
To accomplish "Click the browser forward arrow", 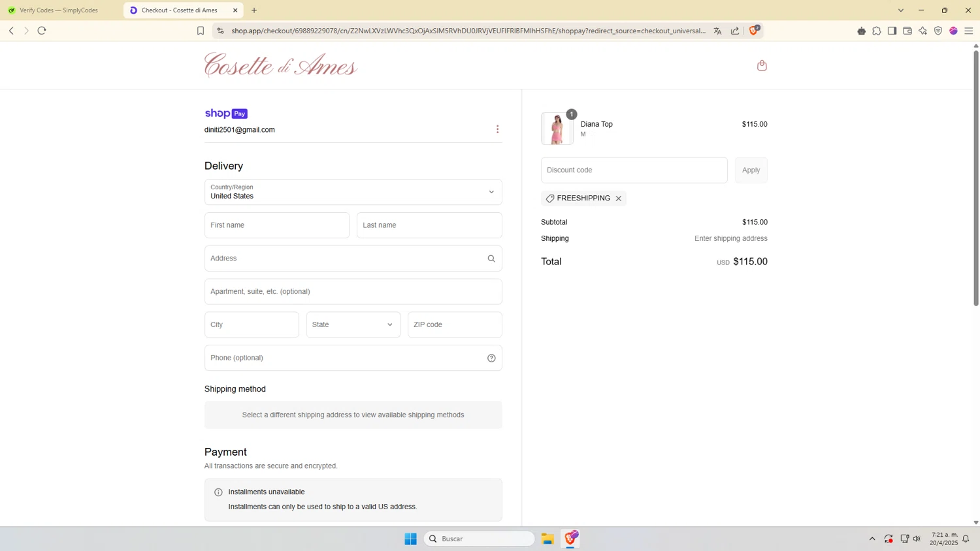I will 26,31.
